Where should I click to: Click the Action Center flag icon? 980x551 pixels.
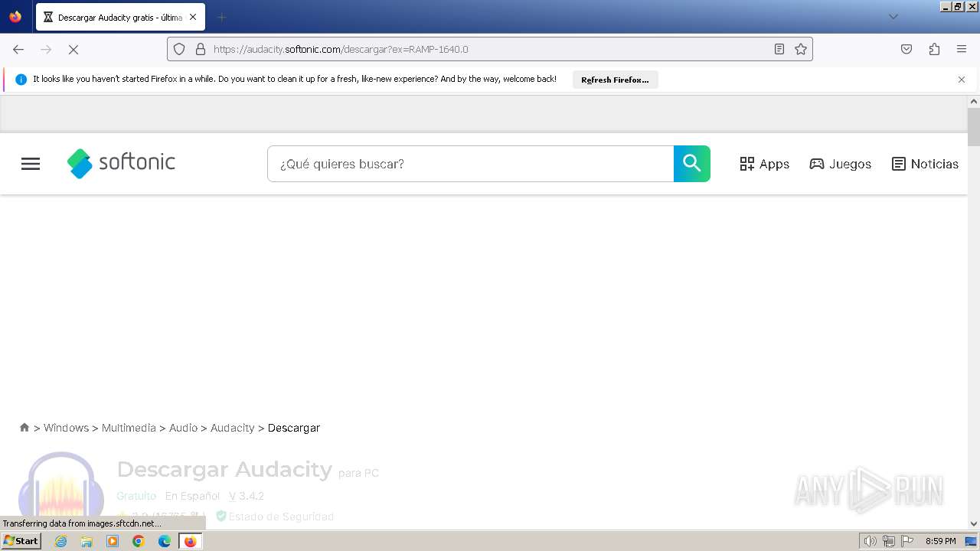pos(908,541)
